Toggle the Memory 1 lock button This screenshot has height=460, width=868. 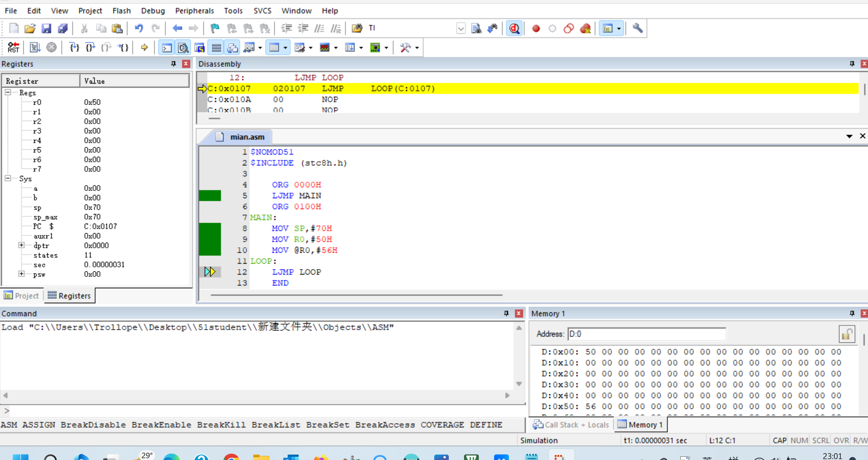(847, 334)
